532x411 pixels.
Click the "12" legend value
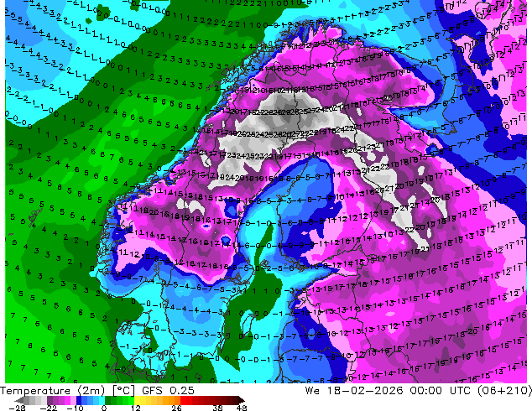click(136, 408)
